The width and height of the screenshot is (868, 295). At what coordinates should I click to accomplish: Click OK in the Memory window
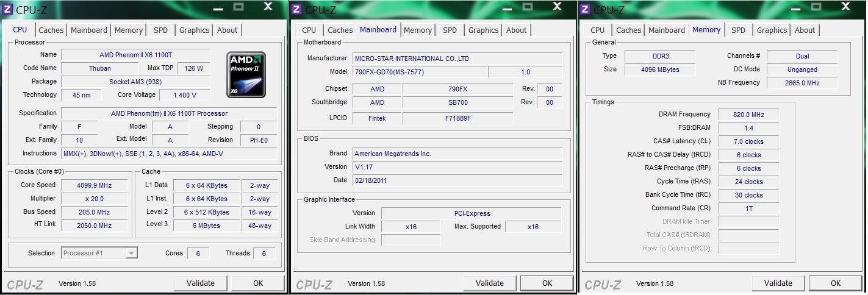click(836, 283)
